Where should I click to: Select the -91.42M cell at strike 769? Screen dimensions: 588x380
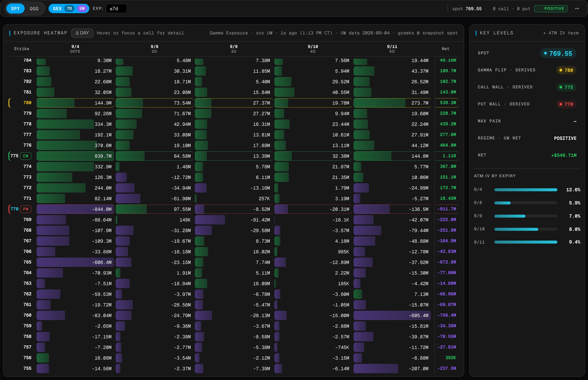[x=233, y=220]
